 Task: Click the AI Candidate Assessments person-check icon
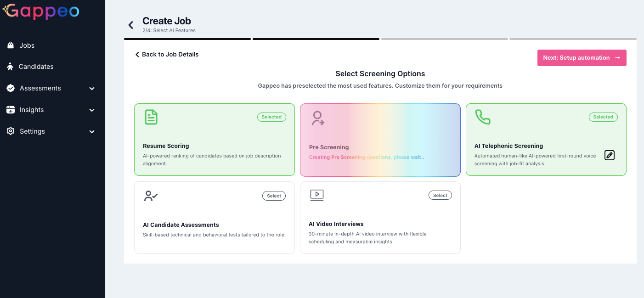[x=151, y=196]
